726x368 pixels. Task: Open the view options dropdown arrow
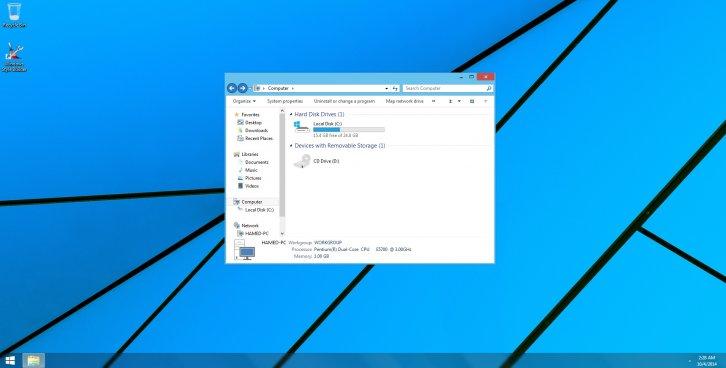[x=459, y=101]
